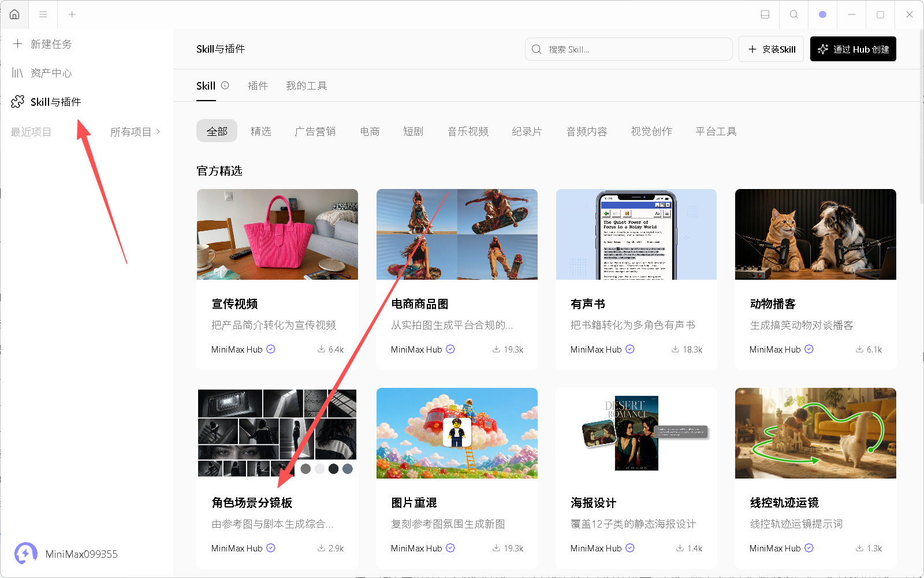Open the 宣传视频 pink bag thumbnail
924x578 pixels.
click(x=277, y=234)
